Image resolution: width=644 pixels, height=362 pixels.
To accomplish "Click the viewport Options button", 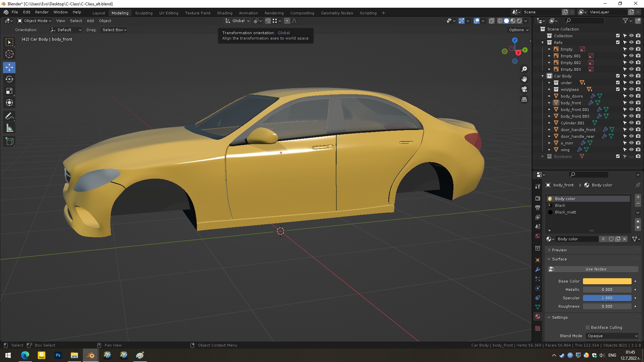I will click(x=518, y=30).
